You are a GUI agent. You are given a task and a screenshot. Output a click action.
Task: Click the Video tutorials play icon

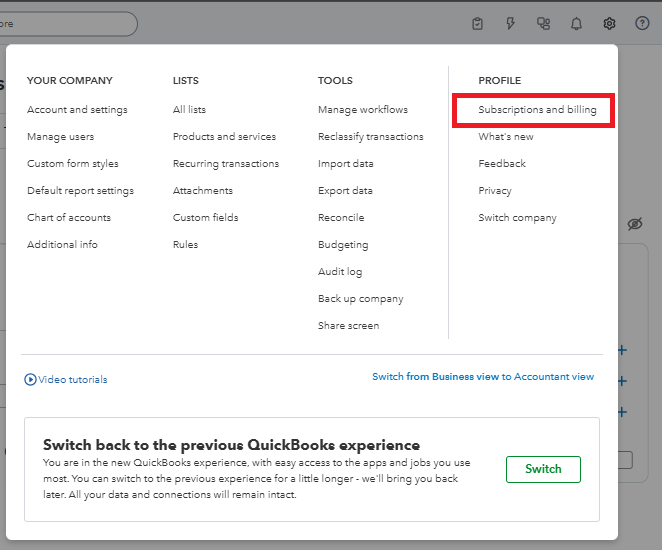coord(31,380)
